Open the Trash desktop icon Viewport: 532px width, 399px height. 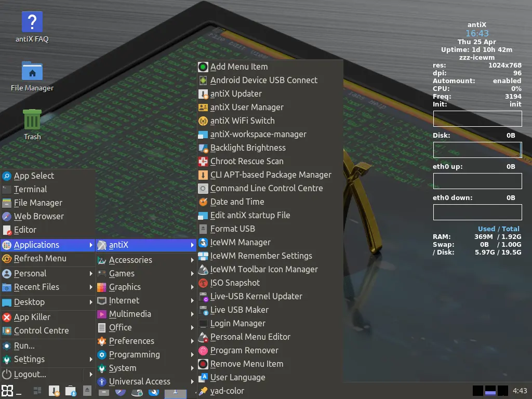pos(32,125)
